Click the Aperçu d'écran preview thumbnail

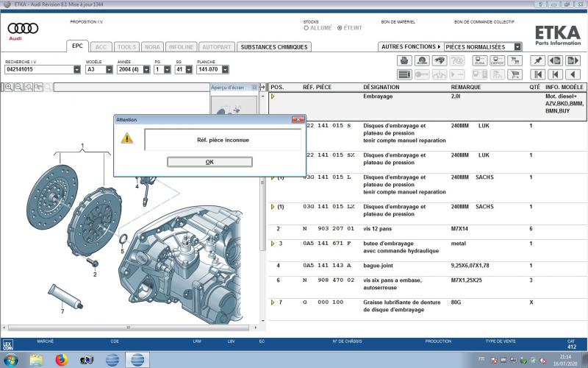tap(234, 106)
